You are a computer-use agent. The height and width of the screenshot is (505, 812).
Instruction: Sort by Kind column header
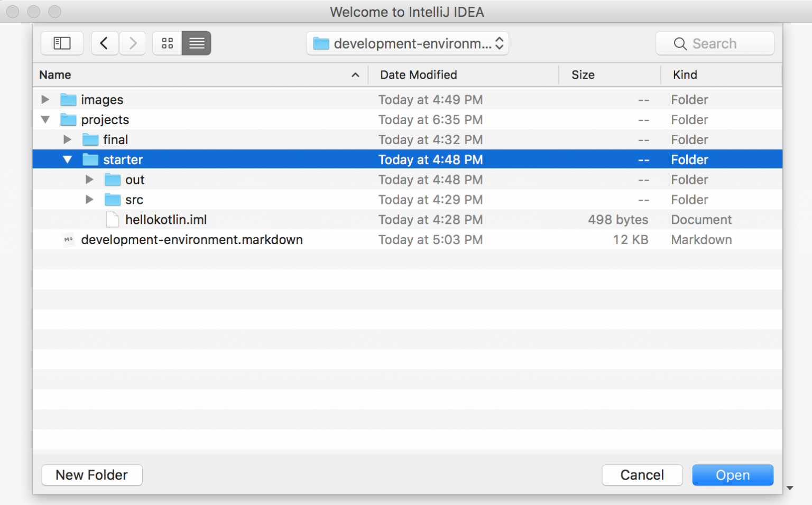pyautogui.click(x=685, y=75)
